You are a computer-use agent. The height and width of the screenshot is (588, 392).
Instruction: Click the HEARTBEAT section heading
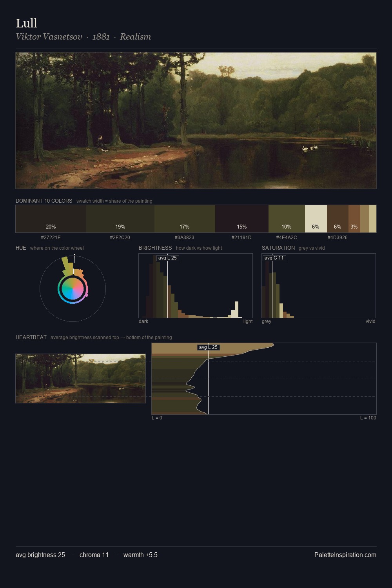(31, 337)
